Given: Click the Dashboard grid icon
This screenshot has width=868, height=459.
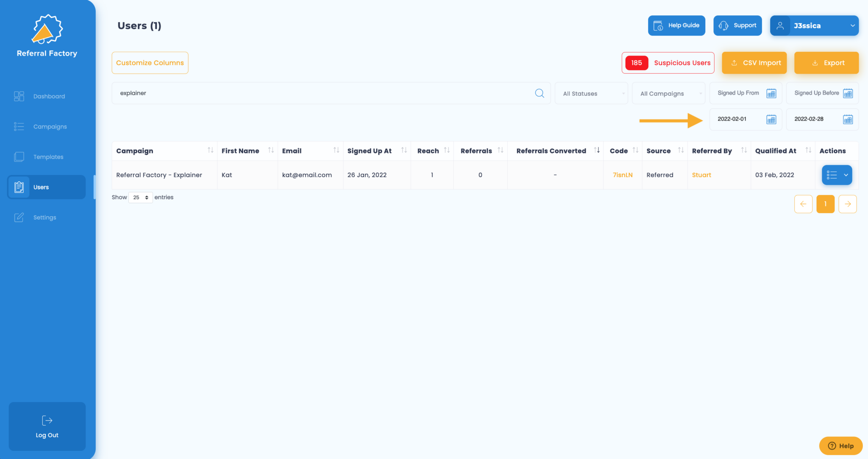Looking at the screenshot, I should 19,96.
